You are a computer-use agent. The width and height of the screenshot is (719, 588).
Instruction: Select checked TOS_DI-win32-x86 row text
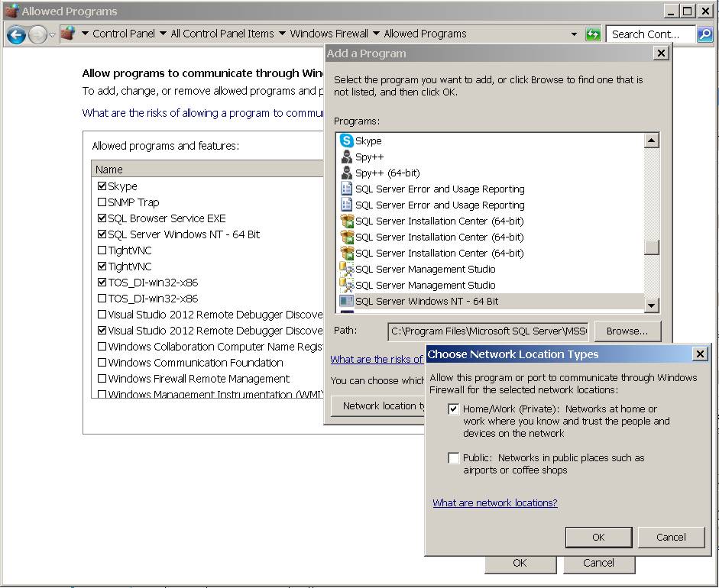point(153,283)
